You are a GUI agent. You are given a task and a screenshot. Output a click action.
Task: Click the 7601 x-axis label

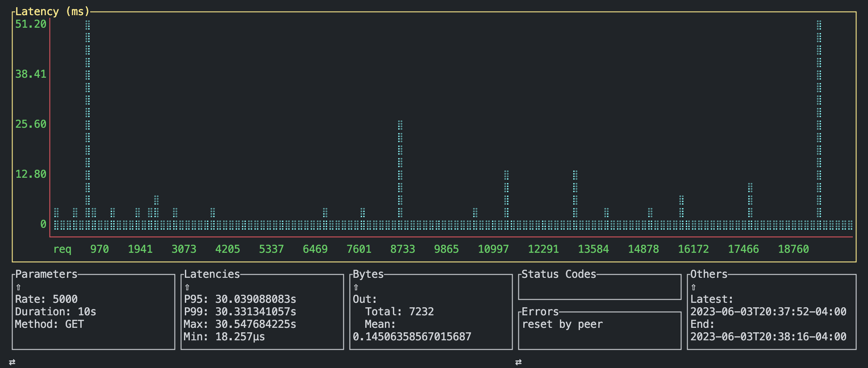pos(359,249)
